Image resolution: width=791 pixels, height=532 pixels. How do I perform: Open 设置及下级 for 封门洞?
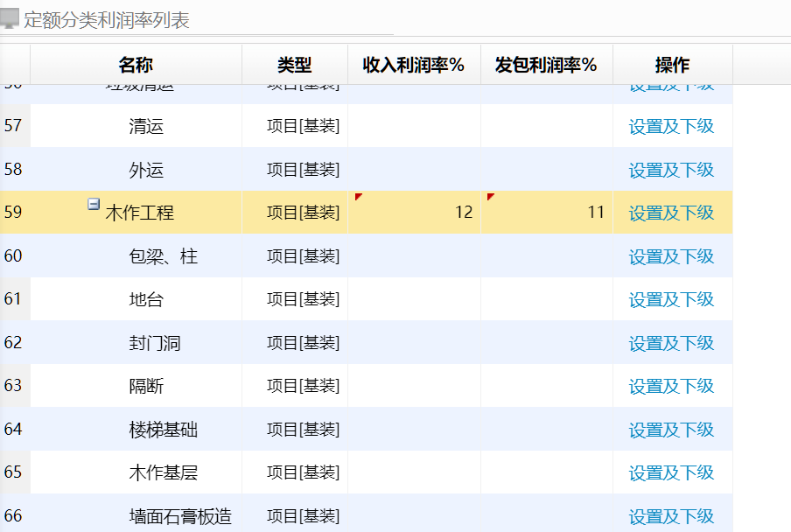click(672, 342)
